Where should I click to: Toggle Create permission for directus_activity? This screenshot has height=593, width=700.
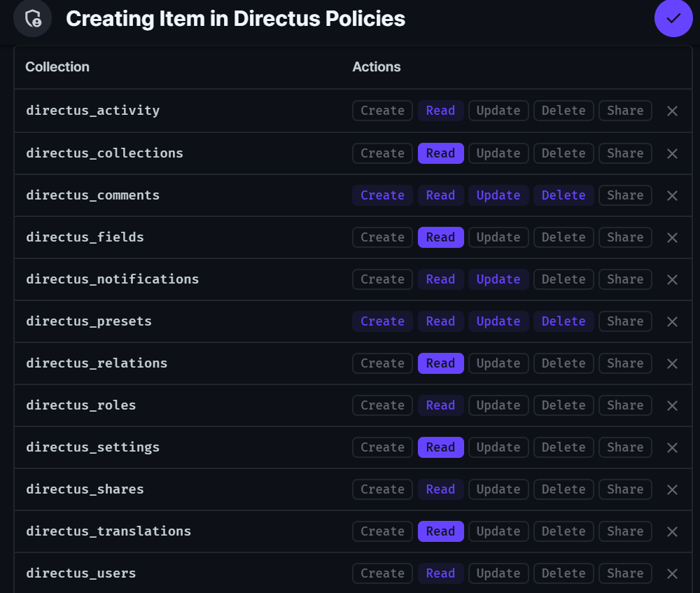[x=382, y=111]
